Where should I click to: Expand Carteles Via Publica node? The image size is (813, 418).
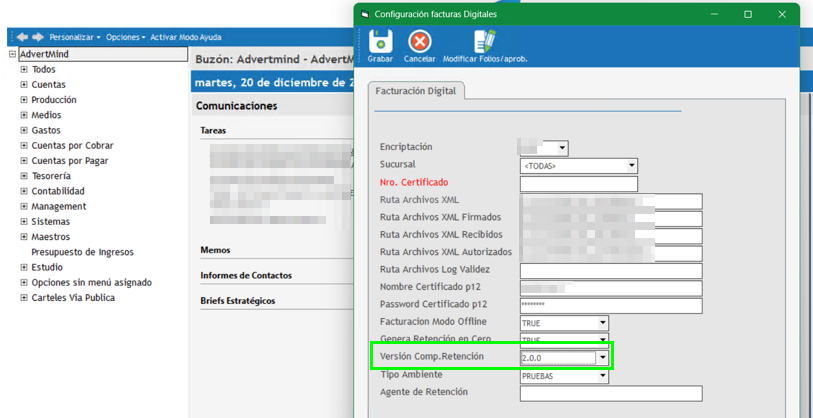click(24, 298)
